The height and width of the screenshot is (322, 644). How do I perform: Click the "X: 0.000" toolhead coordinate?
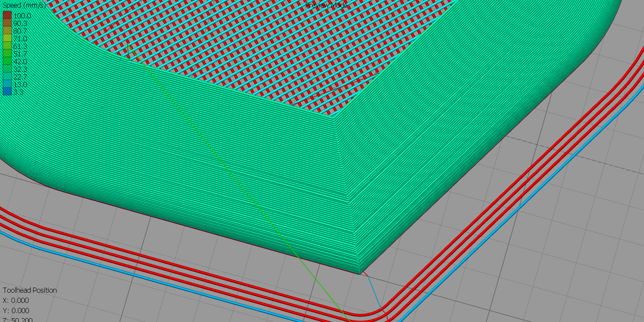pos(16,300)
